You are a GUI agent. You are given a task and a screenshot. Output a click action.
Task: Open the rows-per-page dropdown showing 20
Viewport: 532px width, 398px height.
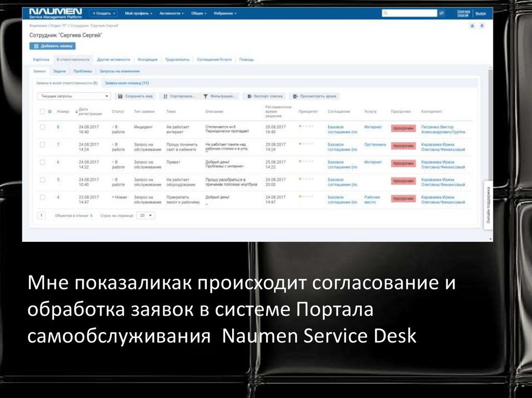[145, 215]
